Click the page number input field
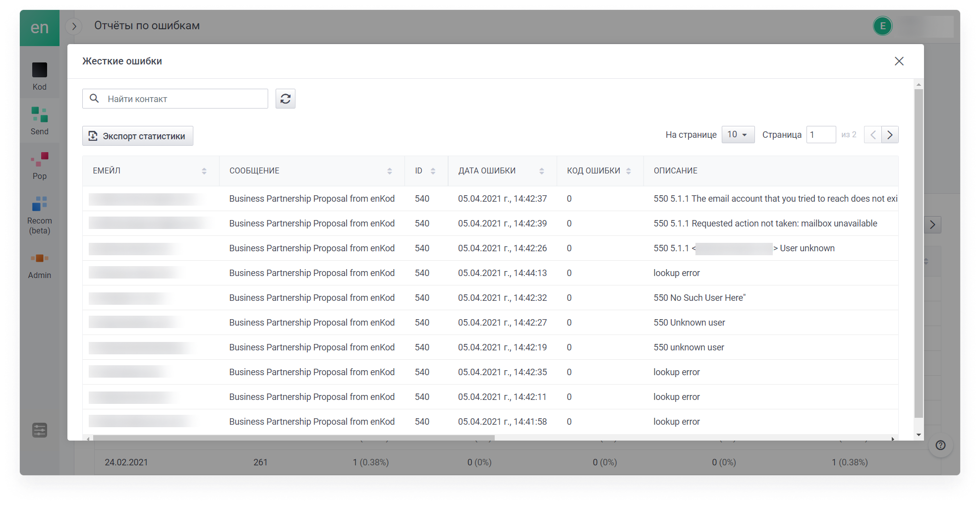Viewport: 980px width, 505px height. (821, 134)
